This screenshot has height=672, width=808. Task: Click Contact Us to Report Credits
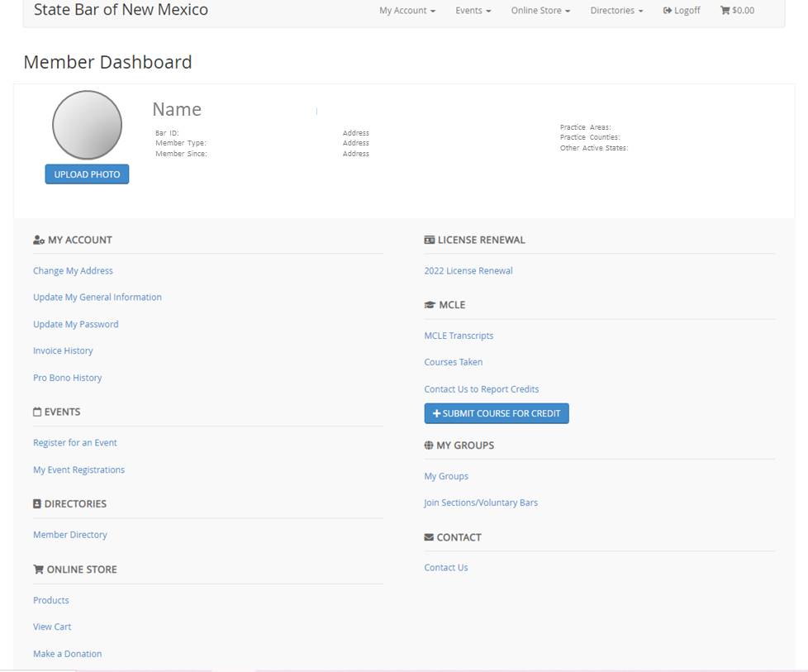pos(482,389)
